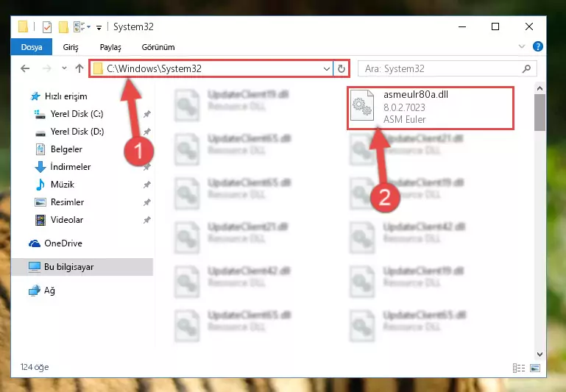Click the search magnifier icon
Image resolution: width=566 pixels, height=392 pixels.
(x=527, y=68)
